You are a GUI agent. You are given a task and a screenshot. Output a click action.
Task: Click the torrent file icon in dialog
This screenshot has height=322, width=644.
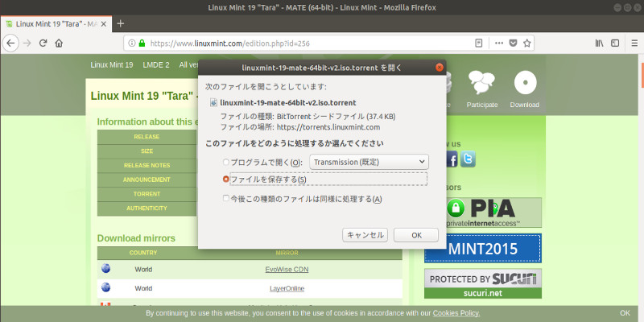pyautogui.click(x=213, y=103)
